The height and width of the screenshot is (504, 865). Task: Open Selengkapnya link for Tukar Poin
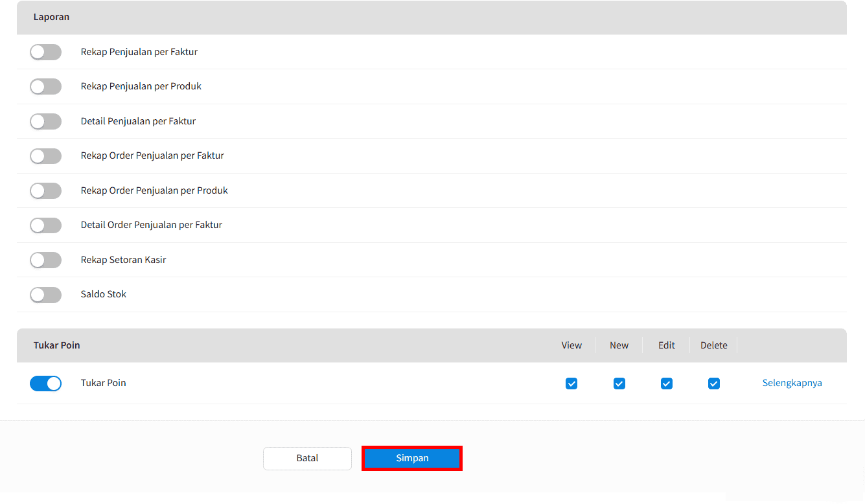pyautogui.click(x=792, y=383)
